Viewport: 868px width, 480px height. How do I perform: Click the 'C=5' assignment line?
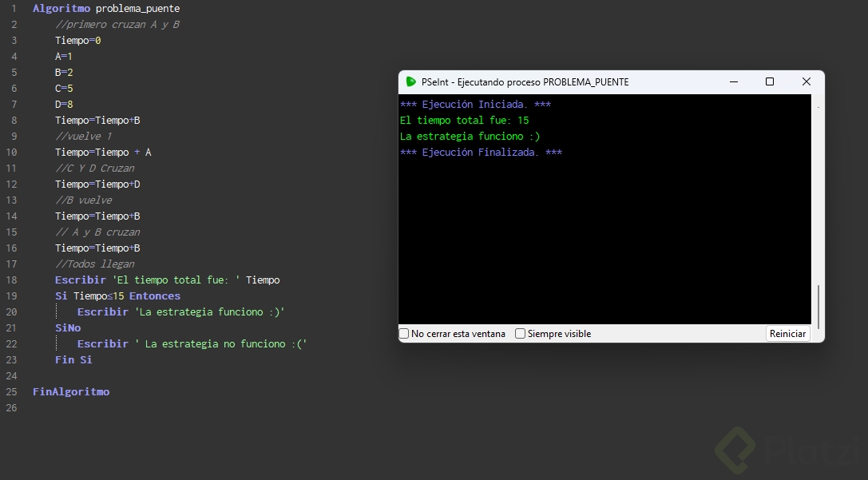pyautogui.click(x=64, y=89)
